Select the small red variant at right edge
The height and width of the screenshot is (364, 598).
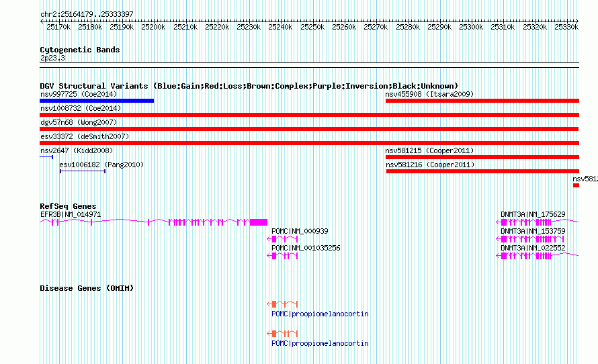point(576,185)
